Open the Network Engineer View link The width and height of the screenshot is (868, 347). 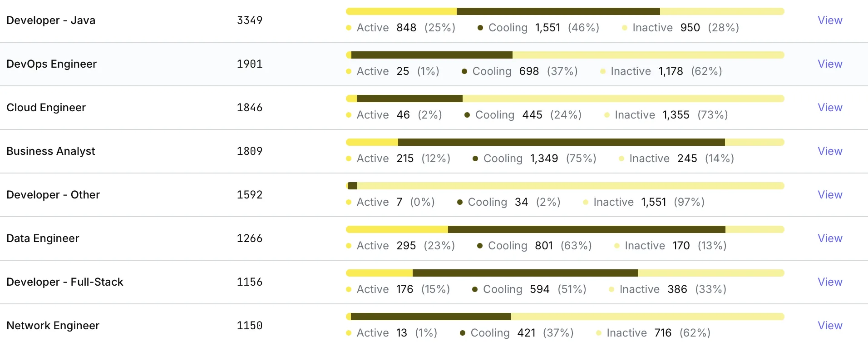point(830,326)
